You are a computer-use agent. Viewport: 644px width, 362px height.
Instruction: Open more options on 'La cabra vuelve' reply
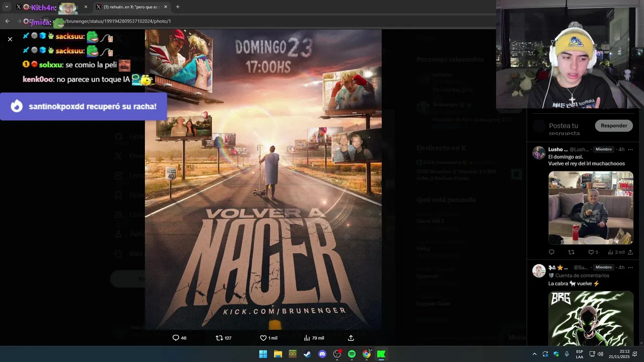630,267
